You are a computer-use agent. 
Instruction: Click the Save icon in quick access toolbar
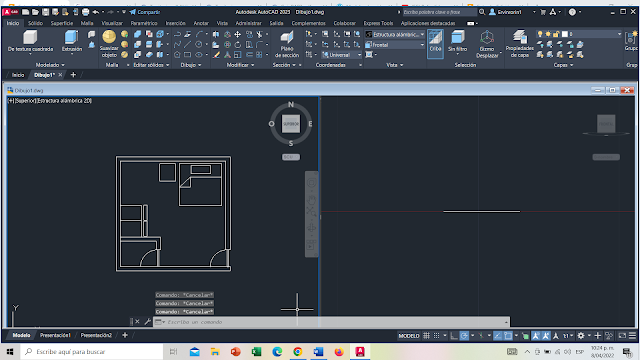pyautogui.click(x=45, y=12)
